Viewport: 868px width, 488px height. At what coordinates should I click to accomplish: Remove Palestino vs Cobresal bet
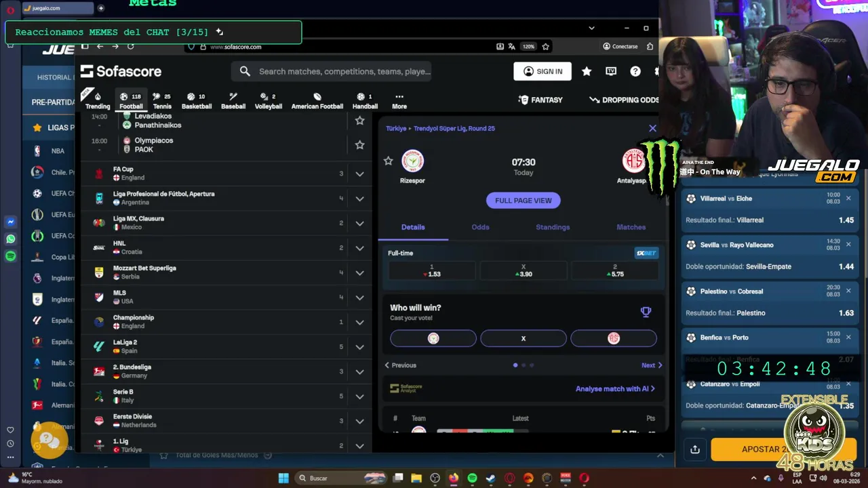click(848, 291)
